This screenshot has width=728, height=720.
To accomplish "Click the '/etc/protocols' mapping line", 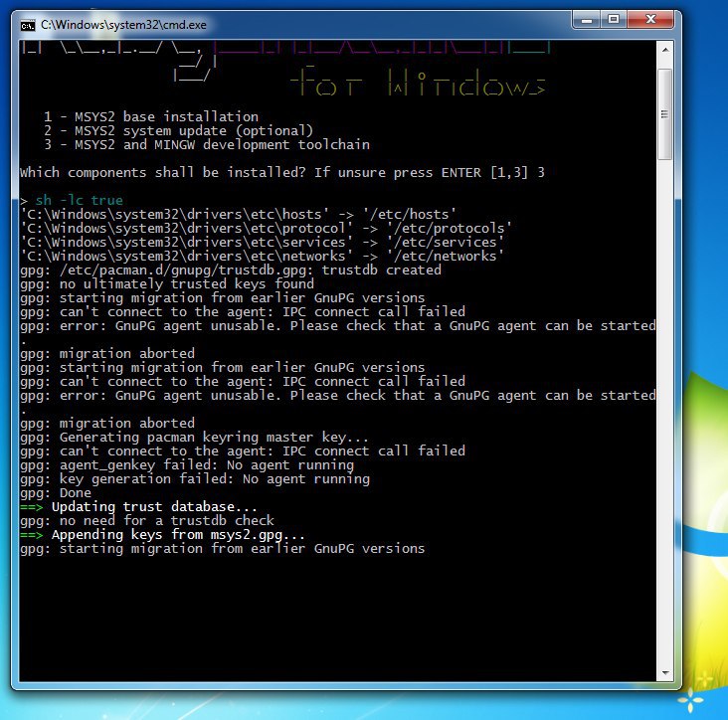I will [266, 229].
